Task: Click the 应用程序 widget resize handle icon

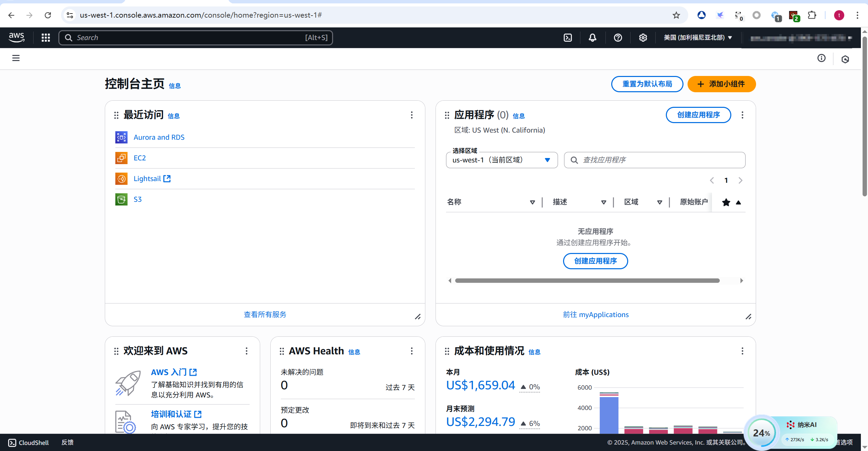Action: pos(748,317)
